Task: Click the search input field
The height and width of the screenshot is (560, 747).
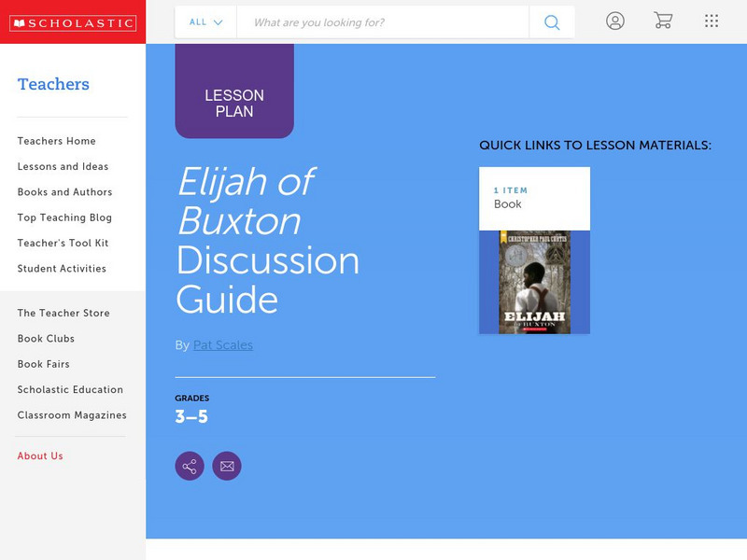Action: [373, 21]
